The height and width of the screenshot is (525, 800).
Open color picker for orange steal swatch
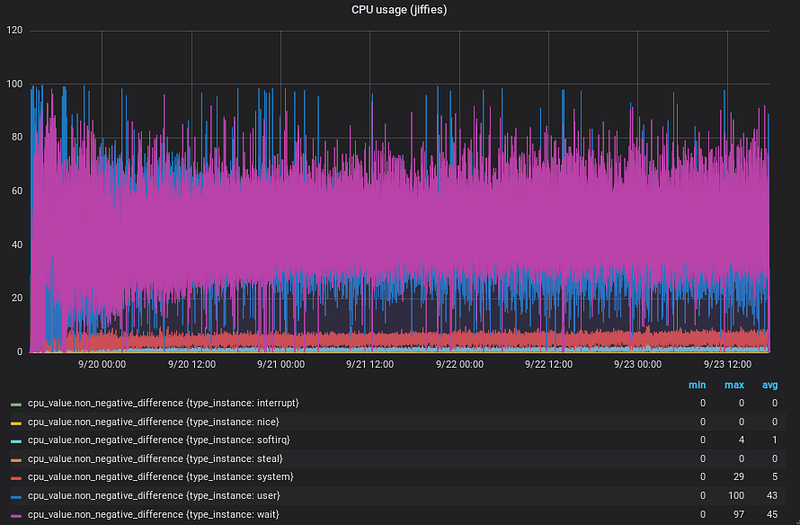click(16, 460)
